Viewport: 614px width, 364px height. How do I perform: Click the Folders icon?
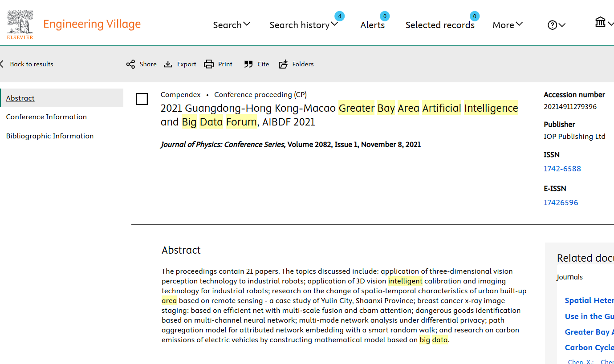click(x=283, y=64)
